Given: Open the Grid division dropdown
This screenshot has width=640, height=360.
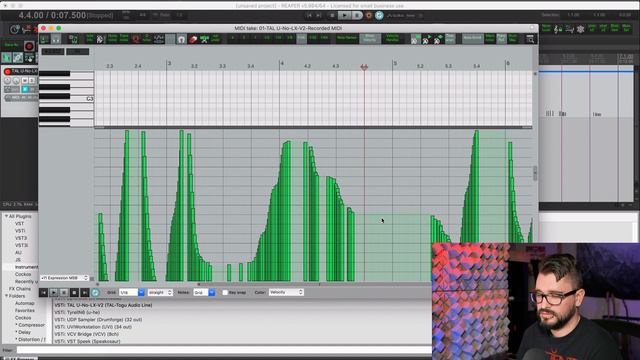Looking at the screenshot, I should 131,293.
